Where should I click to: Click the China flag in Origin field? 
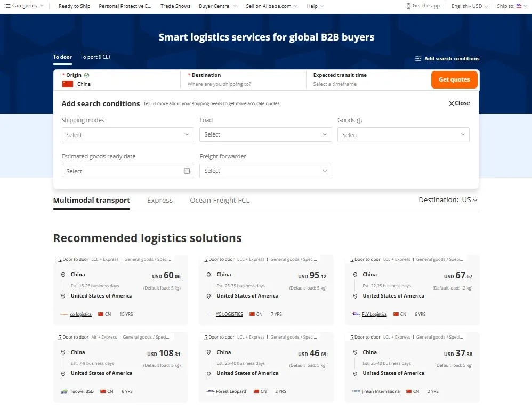coord(68,84)
